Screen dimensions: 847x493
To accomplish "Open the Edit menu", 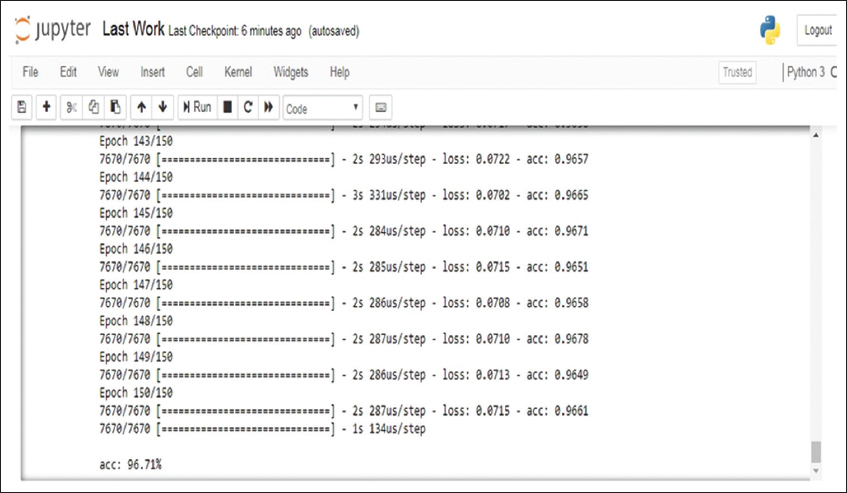I will [x=68, y=72].
